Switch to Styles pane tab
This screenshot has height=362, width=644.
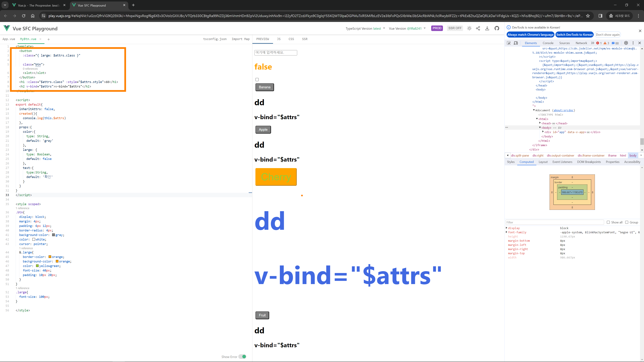click(511, 162)
